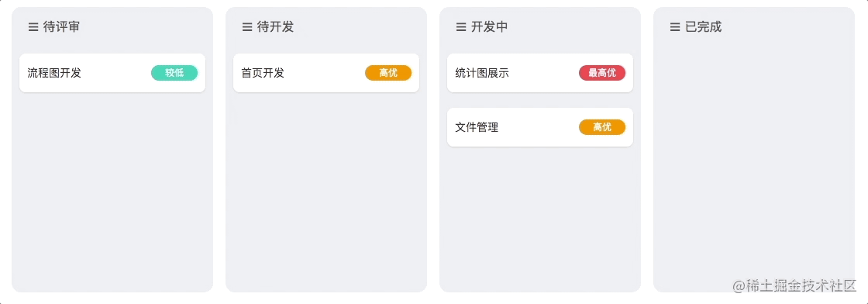This screenshot has height=304, width=868.
Task: Select the 首页开发 task card
Action: (326, 73)
